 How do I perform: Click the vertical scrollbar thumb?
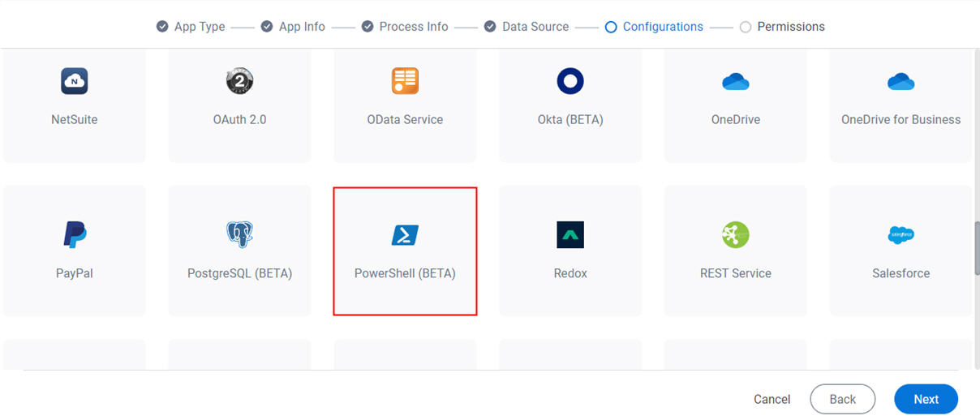coord(976,250)
